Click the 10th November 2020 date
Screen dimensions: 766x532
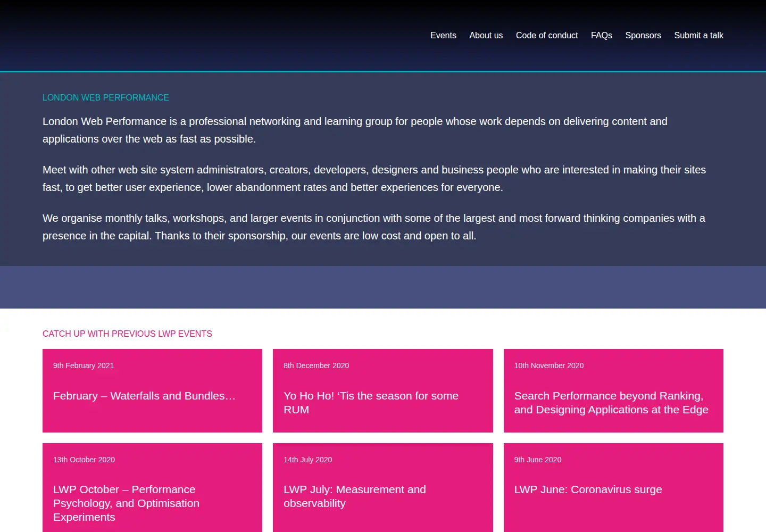pyautogui.click(x=549, y=365)
